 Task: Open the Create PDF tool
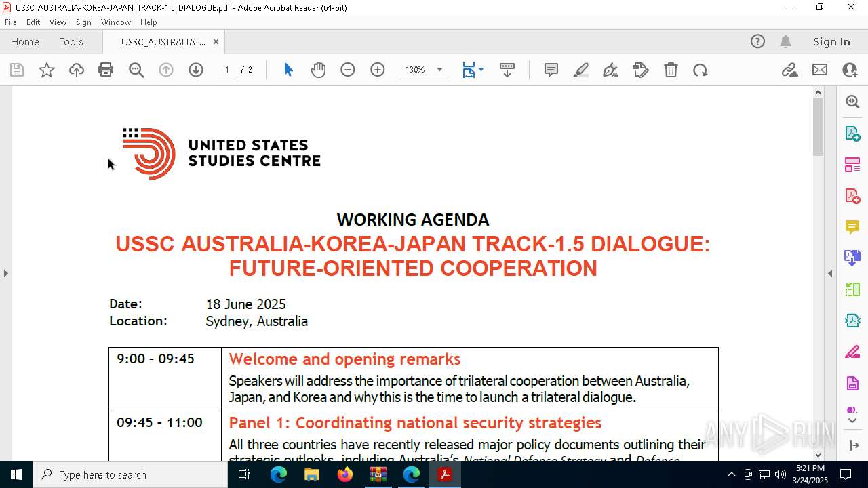(852, 195)
